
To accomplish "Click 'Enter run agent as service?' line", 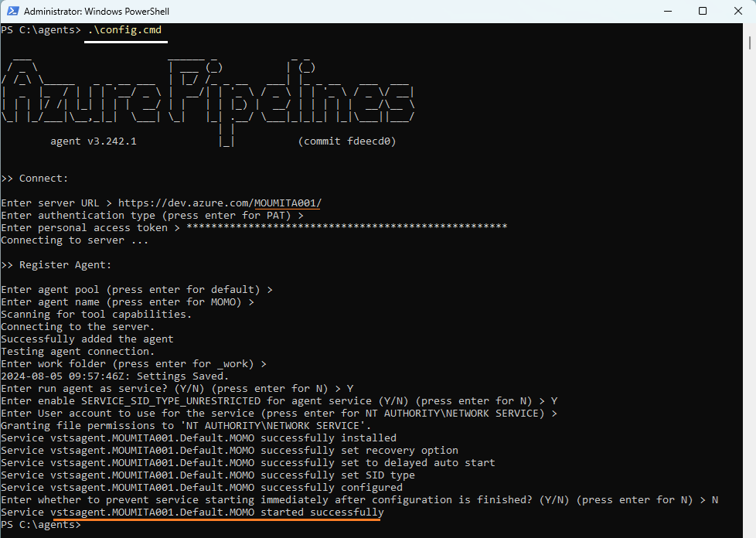I will coord(177,389).
